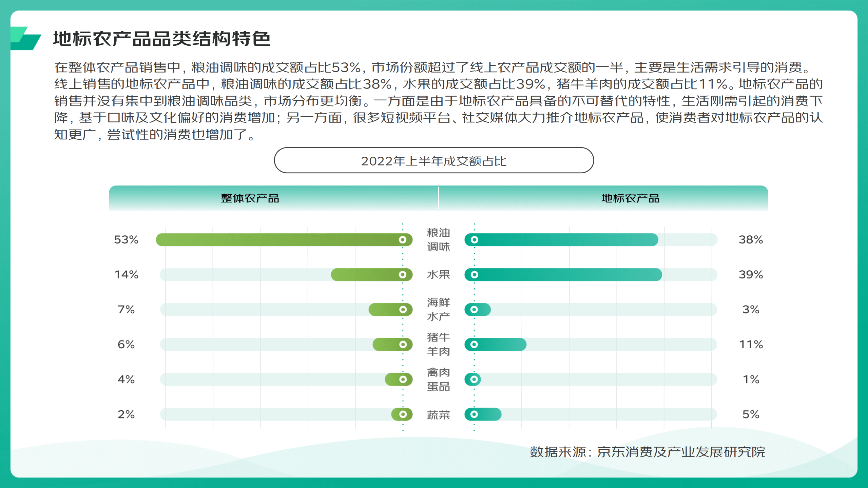This screenshot has width=868, height=488.
Task: Collapse the 蔬菜 category row
Action: [439, 414]
